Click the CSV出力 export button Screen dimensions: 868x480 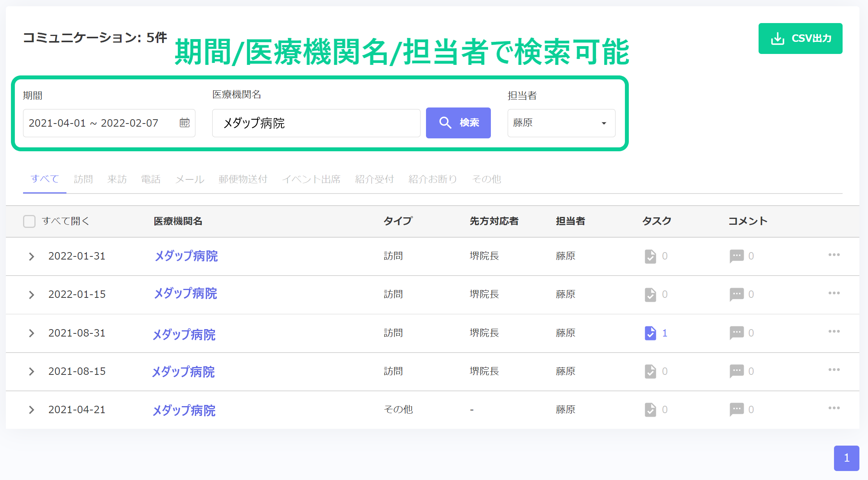tap(800, 38)
